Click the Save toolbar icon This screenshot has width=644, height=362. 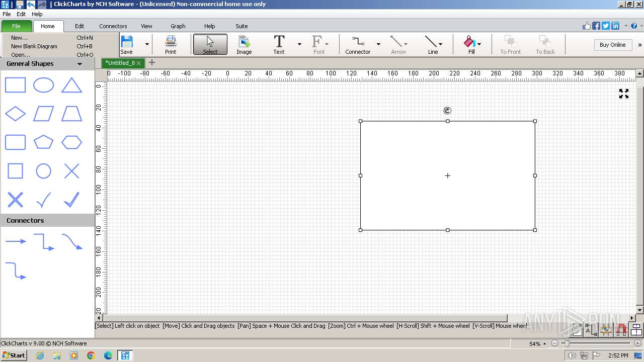click(127, 44)
